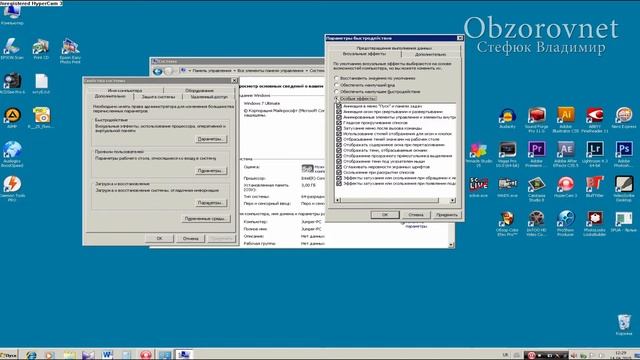Open Camtasia Studio 8 shortcut
Screen dimensions: 640x360
pyautogui.click(x=536, y=189)
